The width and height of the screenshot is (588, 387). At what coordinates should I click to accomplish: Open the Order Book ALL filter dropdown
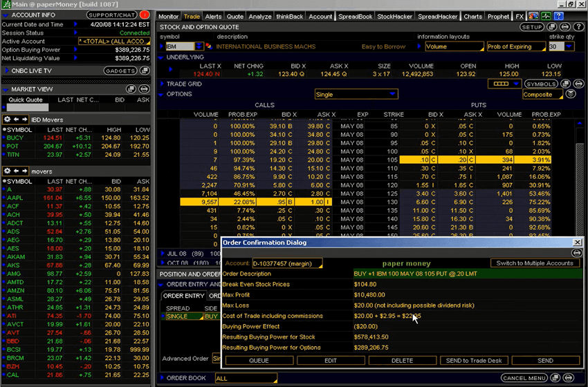(246, 379)
